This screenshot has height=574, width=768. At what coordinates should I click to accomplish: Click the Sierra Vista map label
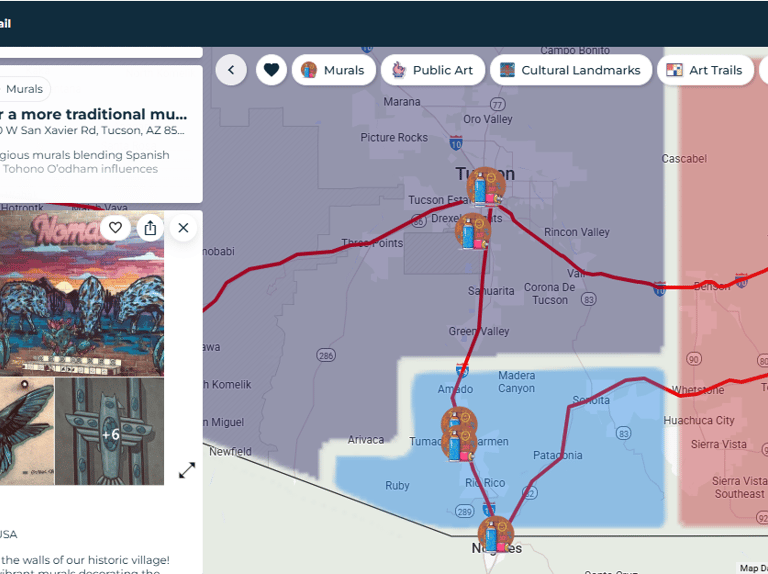coord(719,444)
